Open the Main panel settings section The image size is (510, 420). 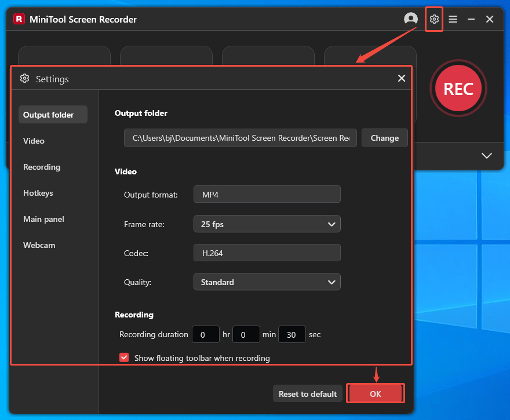[x=43, y=219]
